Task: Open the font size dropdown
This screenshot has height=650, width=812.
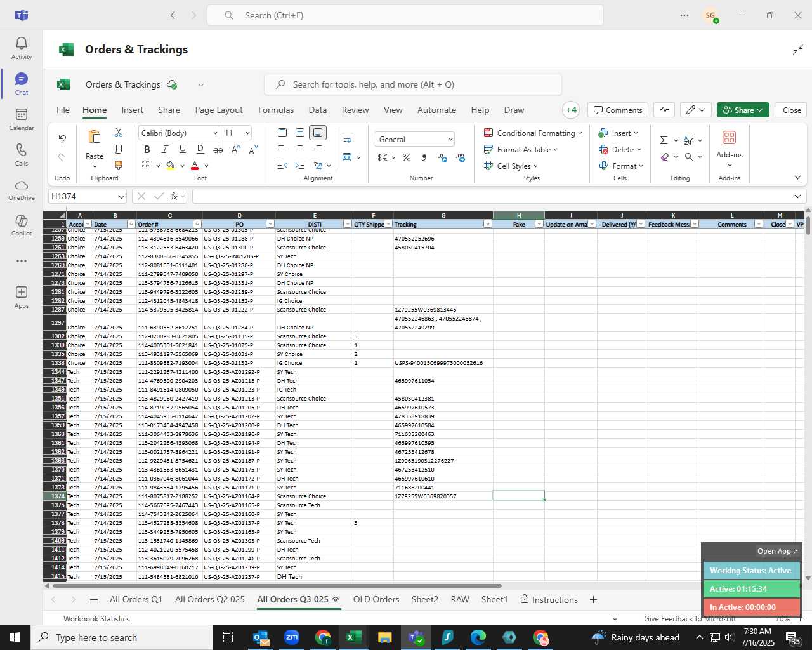Action: coord(247,133)
